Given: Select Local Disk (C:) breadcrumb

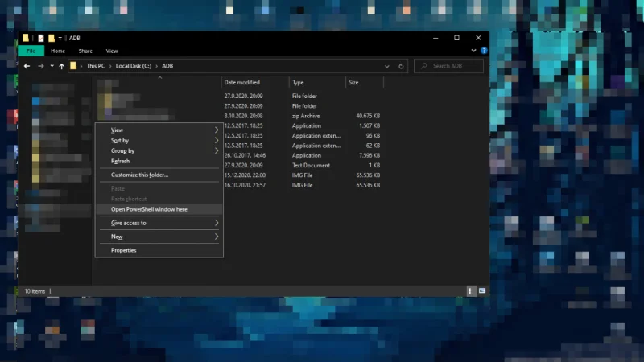Looking at the screenshot, I should click(134, 66).
